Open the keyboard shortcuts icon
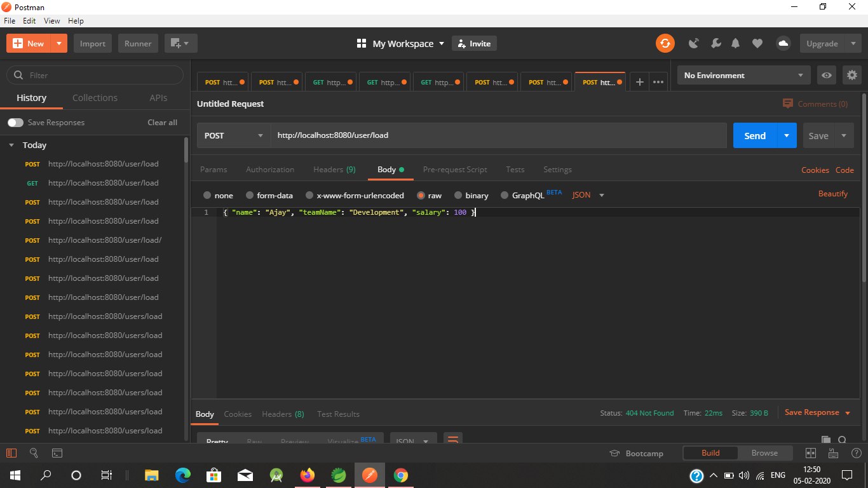The height and width of the screenshot is (488, 868). click(x=833, y=453)
